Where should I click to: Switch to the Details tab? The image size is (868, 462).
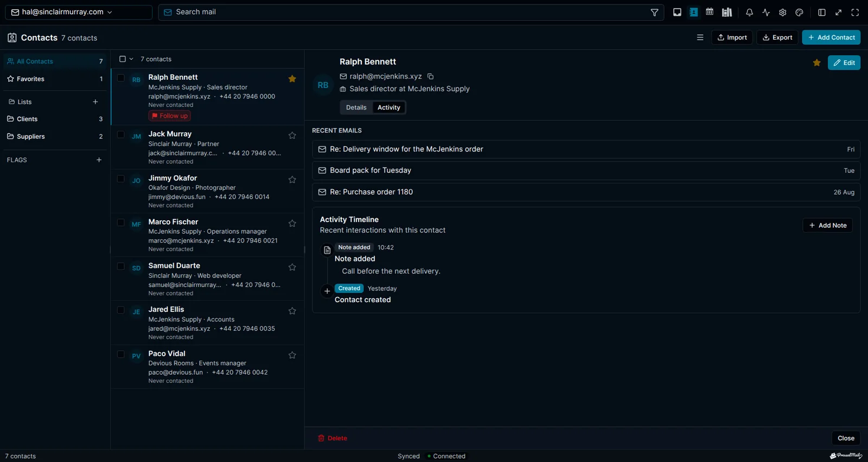[356, 107]
